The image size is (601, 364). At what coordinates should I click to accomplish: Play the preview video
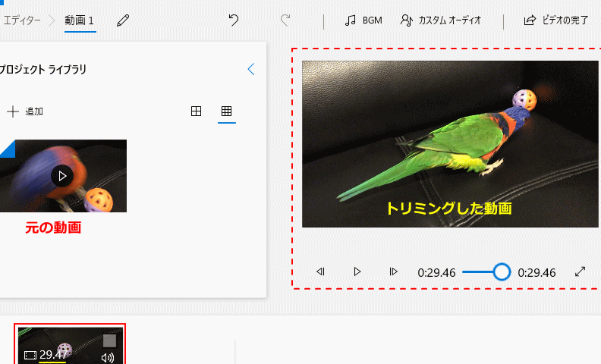[x=357, y=271]
